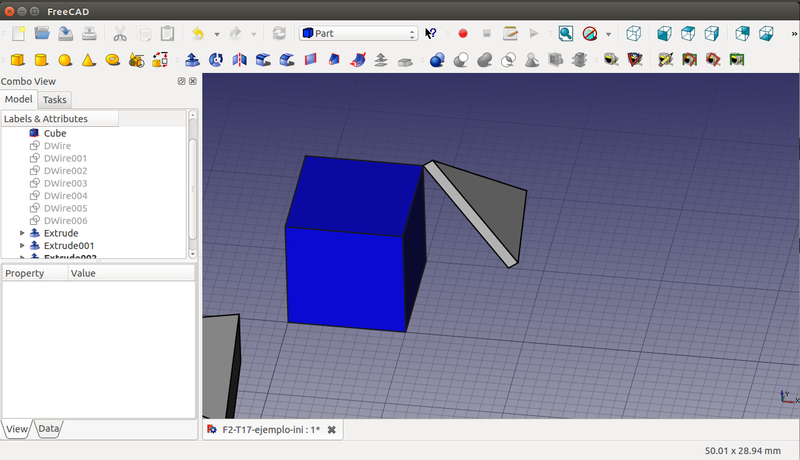
Task: Open draw style dropdown arrow
Action: pos(608,34)
